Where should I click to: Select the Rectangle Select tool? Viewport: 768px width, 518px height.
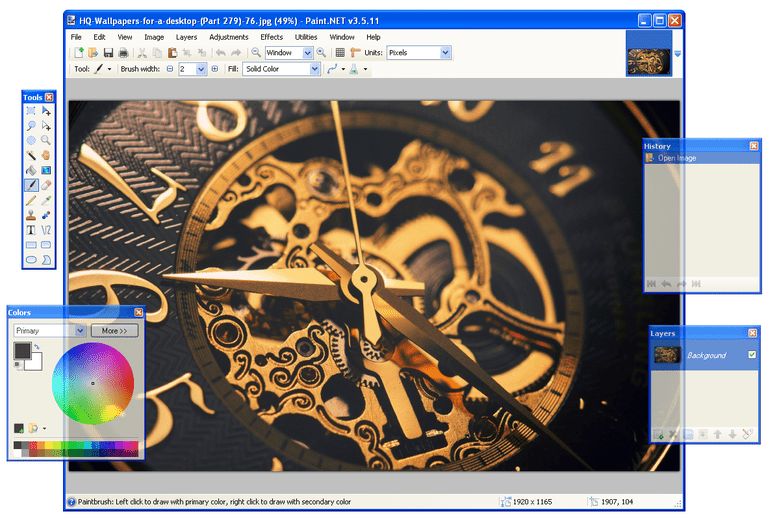point(31,111)
